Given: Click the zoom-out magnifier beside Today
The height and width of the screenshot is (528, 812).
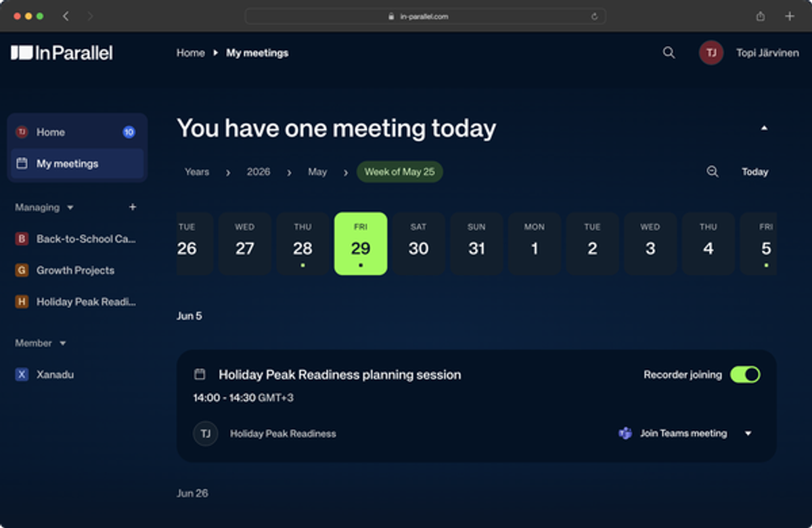Looking at the screenshot, I should coord(713,172).
